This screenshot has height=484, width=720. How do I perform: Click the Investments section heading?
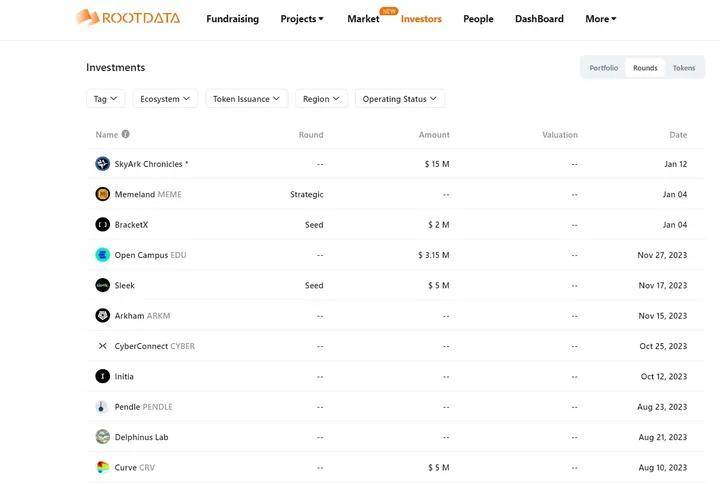116,67
